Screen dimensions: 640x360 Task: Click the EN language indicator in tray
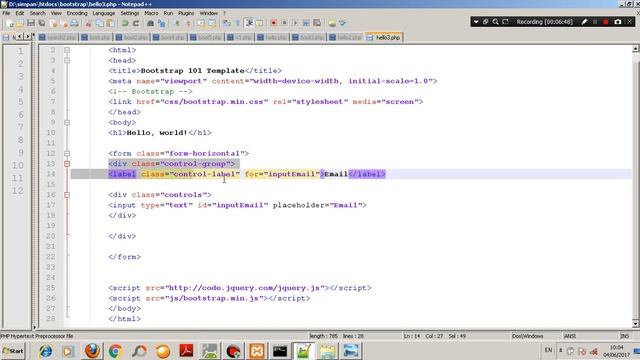point(548,350)
